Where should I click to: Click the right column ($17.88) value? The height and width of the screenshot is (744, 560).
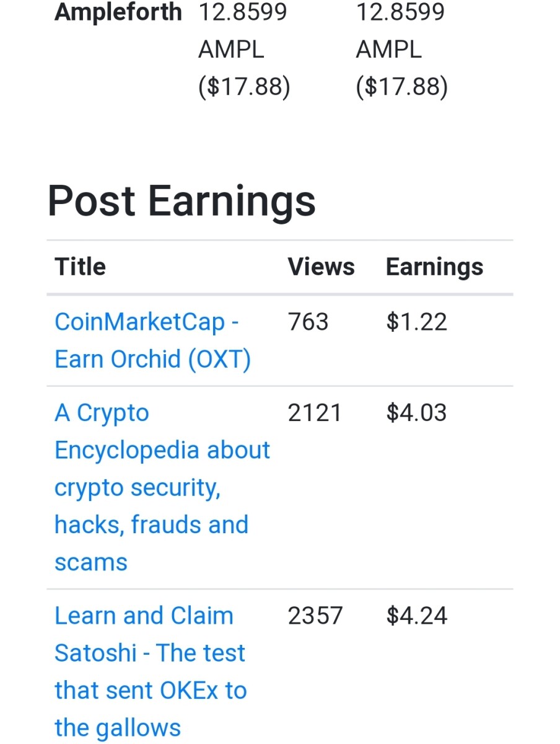tap(401, 87)
